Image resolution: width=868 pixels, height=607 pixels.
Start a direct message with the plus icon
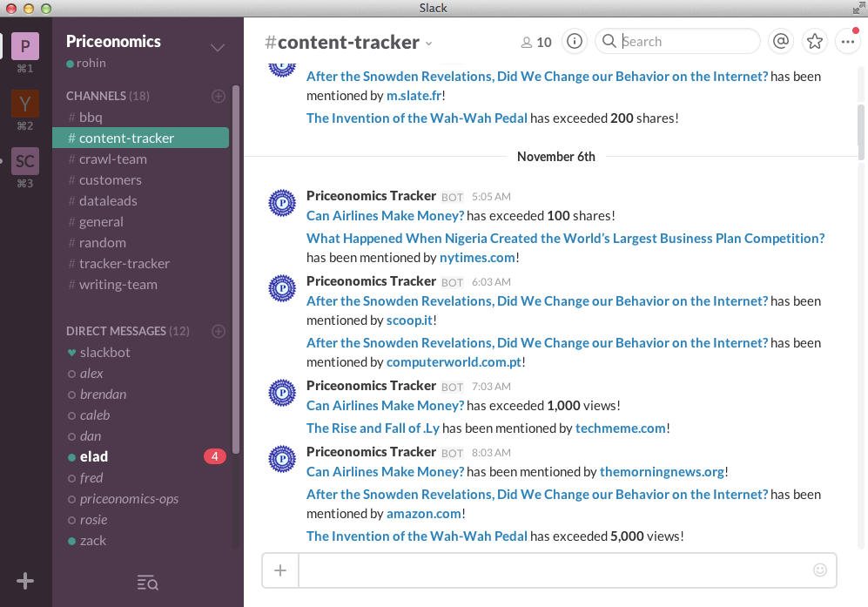tap(218, 331)
